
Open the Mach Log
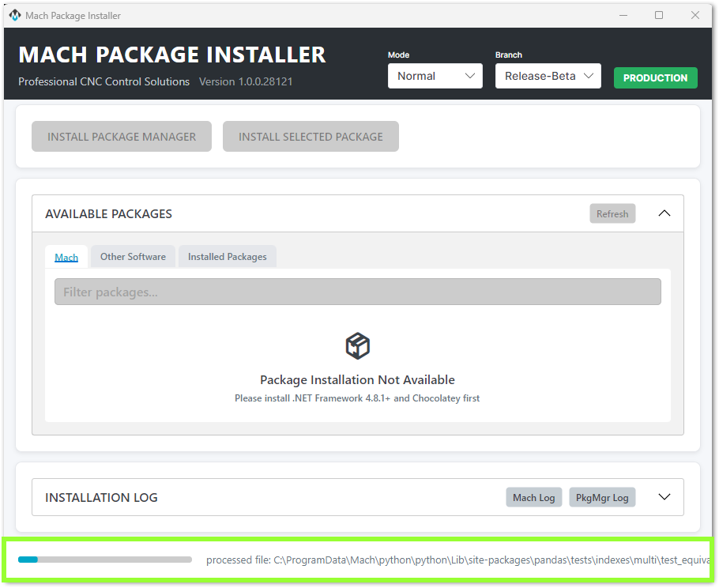[x=534, y=497]
